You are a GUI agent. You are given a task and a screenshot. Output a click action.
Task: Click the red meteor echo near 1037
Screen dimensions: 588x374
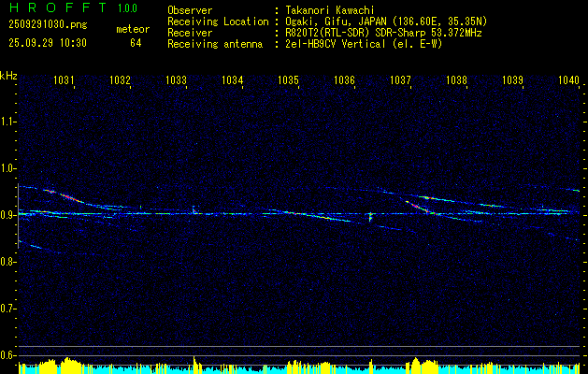click(x=417, y=207)
